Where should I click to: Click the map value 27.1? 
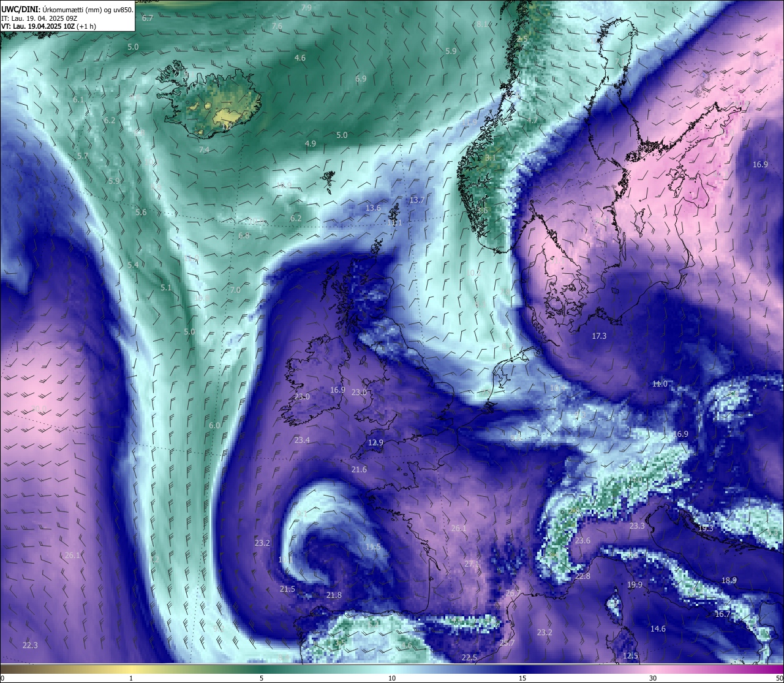tap(472, 564)
